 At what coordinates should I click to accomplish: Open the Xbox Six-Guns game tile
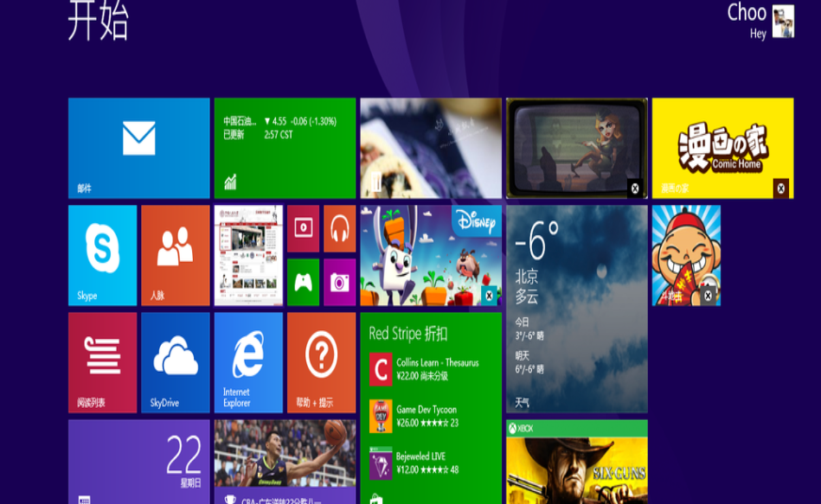[577, 462]
